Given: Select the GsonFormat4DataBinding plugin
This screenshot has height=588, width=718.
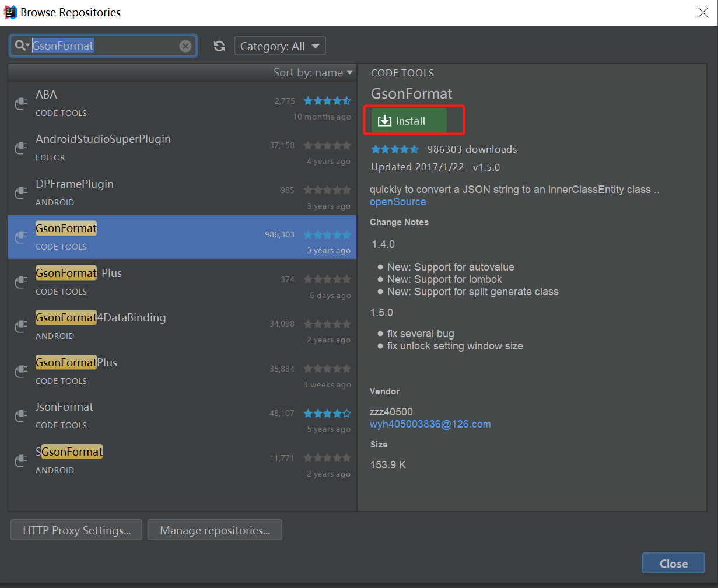Looking at the screenshot, I should point(182,327).
